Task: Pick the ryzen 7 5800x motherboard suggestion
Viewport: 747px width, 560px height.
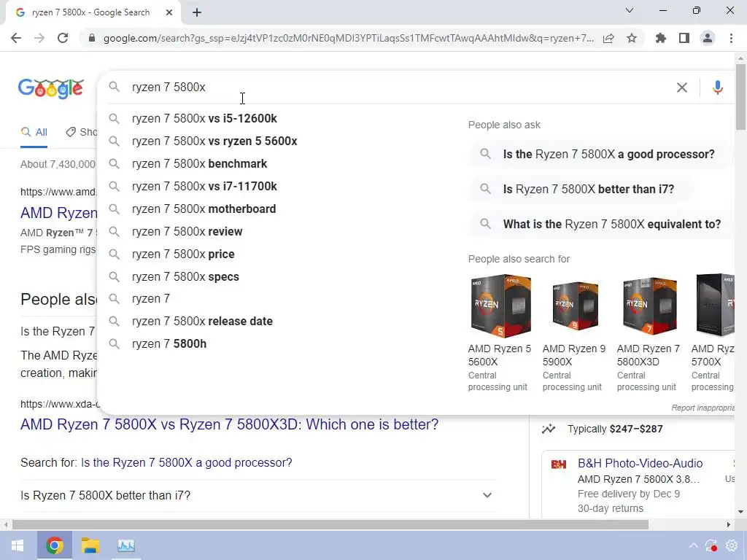Action: point(204,209)
